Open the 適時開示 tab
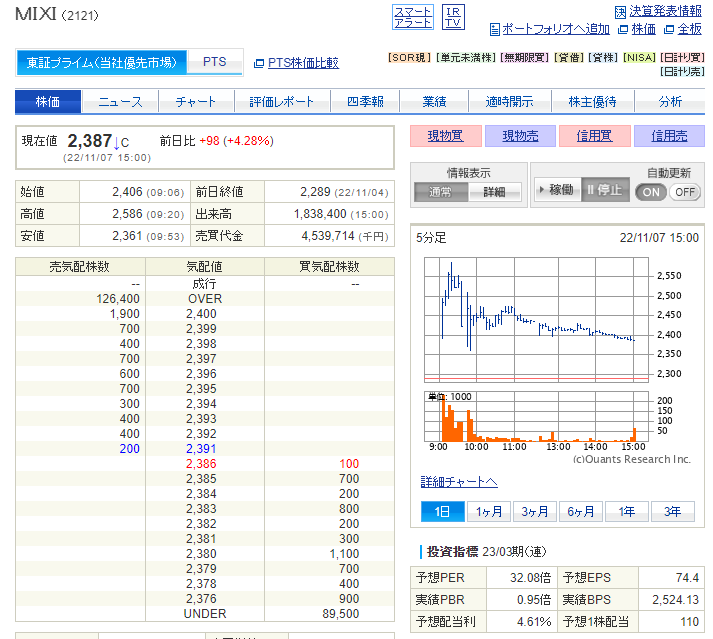 [x=509, y=101]
